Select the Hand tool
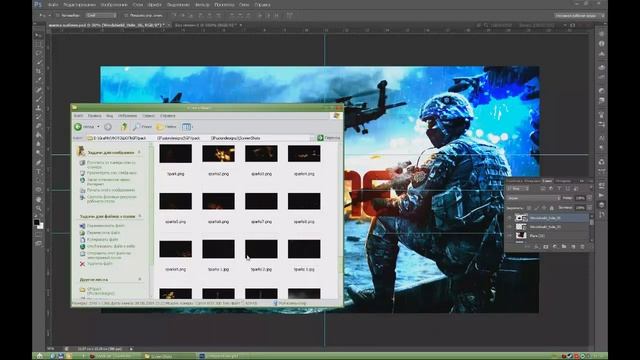Screen dimensions: 640x360 click(39, 199)
